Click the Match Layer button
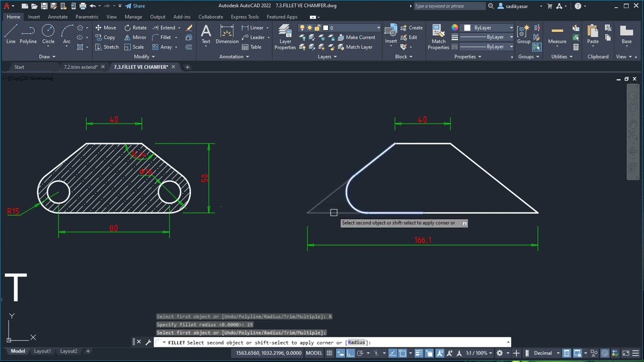 355,47
